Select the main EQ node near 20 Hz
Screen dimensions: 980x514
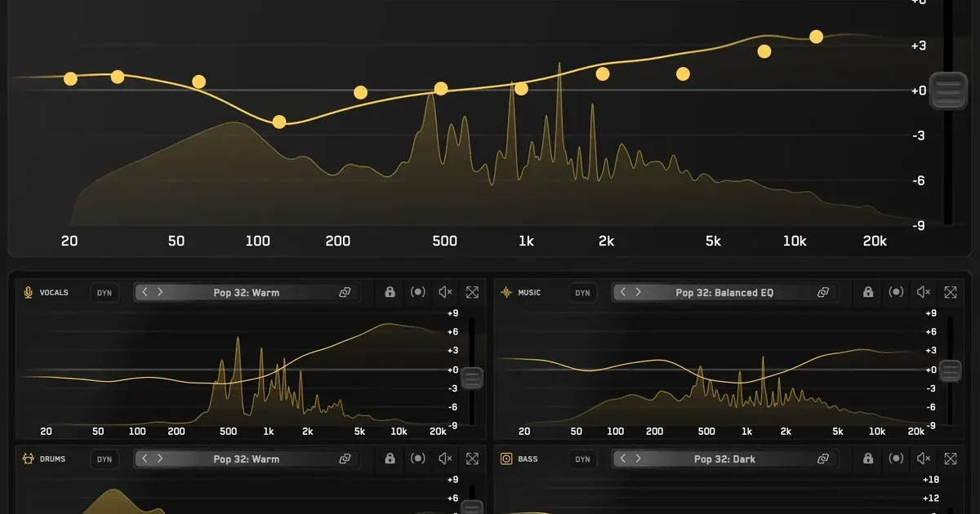coord(70,78)
